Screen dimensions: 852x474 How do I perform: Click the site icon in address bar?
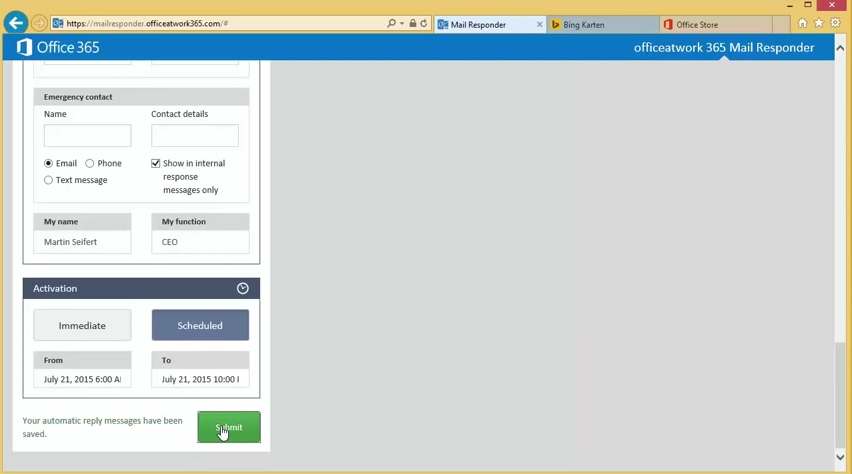tap(58, 23)
